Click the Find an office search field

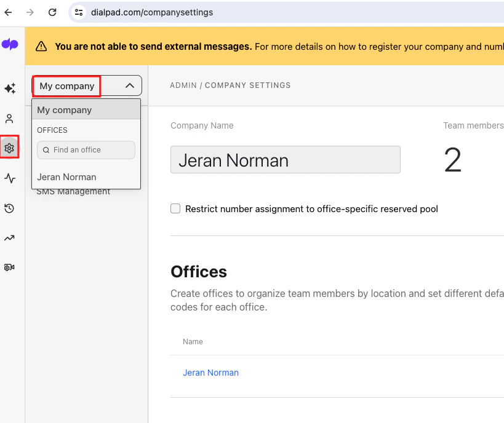tap(86, 150)
